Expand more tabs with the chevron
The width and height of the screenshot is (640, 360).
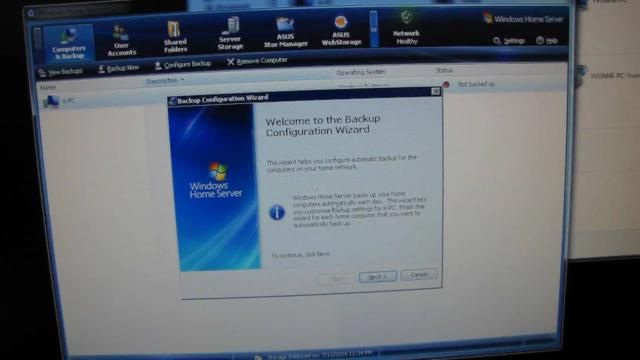click(373, 29)
